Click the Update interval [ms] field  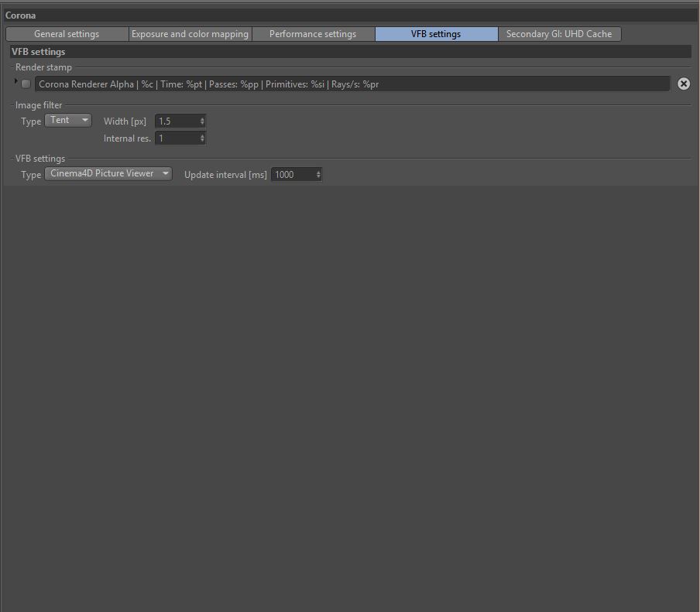pos(293,174)
